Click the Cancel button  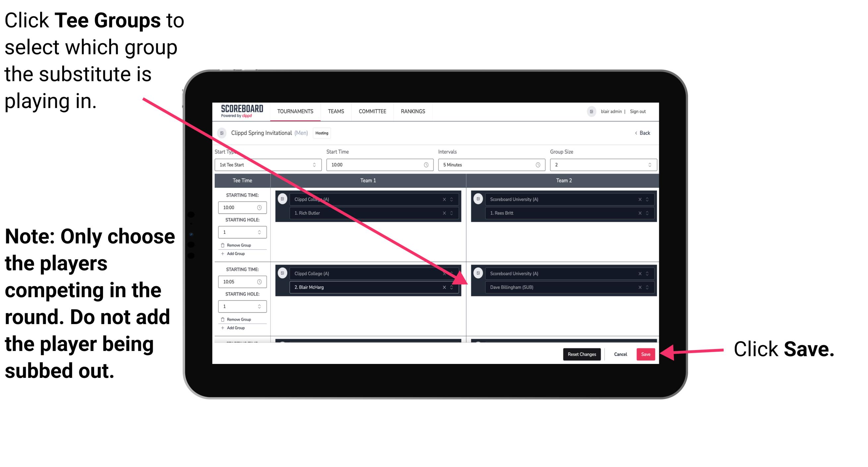coord(620,353)
